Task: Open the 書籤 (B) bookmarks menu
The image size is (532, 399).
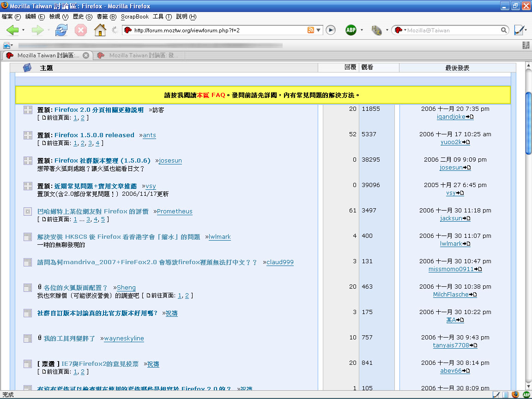Action: (x=106, y=17)
